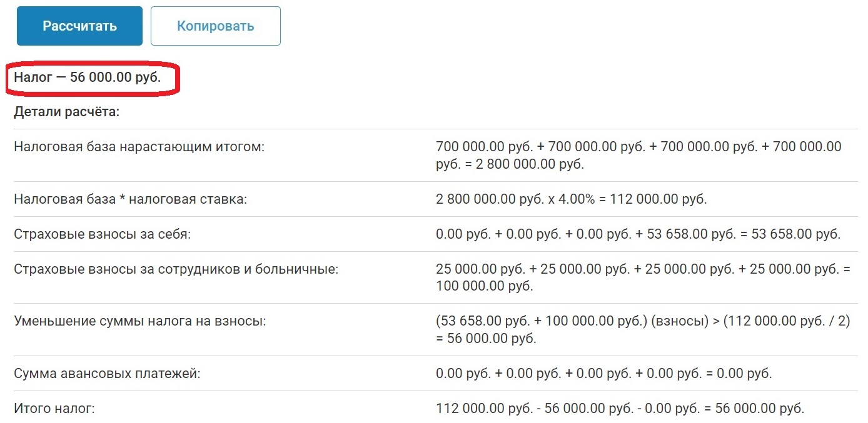Viewport: 868px width, 423px height.
Task: Select the 53 658.00 руб. self-contributions total line
Action: coord(638,234)
